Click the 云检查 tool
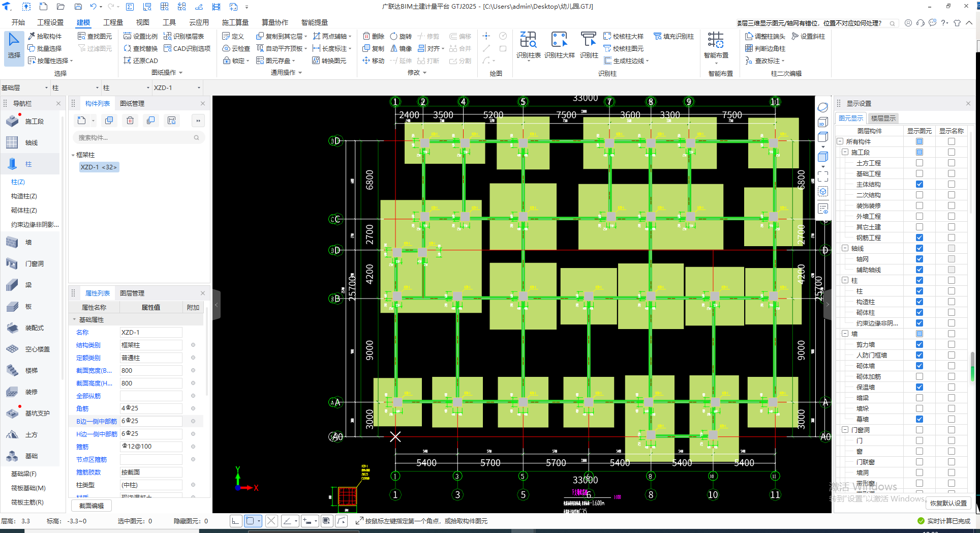Viewport: 980px width, 533px height. [236, 48]
